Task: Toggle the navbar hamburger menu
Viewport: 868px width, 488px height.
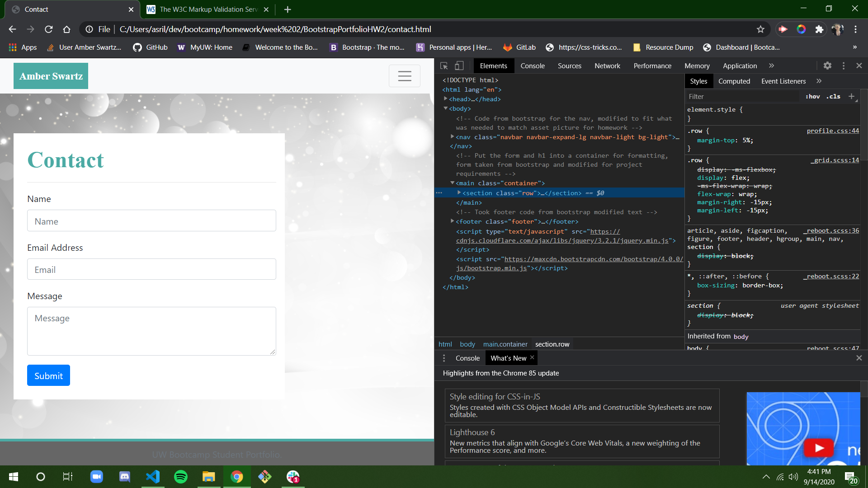Action: click(x=405, y=76)
